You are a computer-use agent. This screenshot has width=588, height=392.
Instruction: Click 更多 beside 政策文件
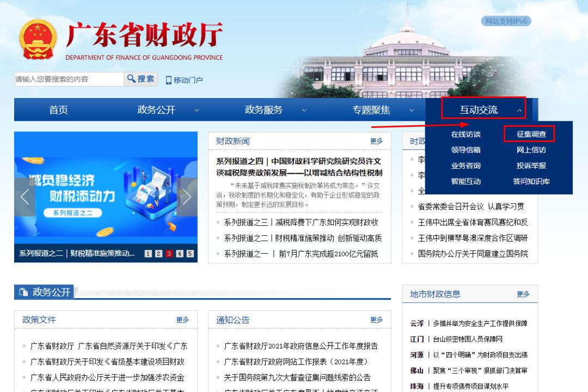[182, 320]
